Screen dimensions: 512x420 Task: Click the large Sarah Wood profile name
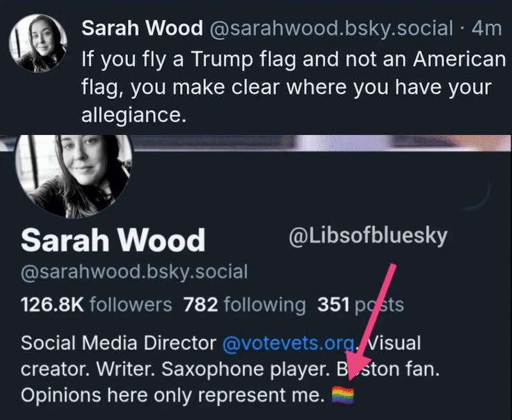coord(113,240)
